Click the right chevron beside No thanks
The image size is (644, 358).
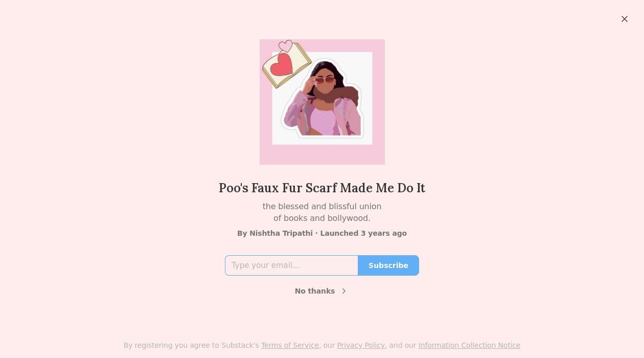pos(344,291)
